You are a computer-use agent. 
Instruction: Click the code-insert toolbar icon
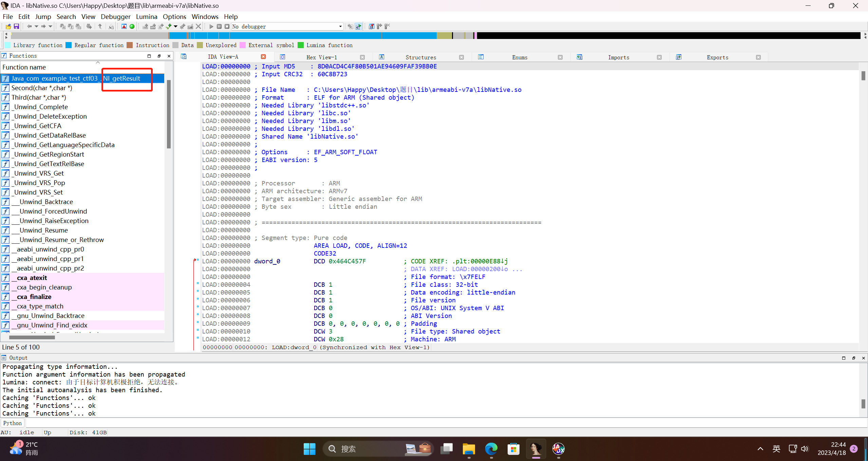point(145,26)
